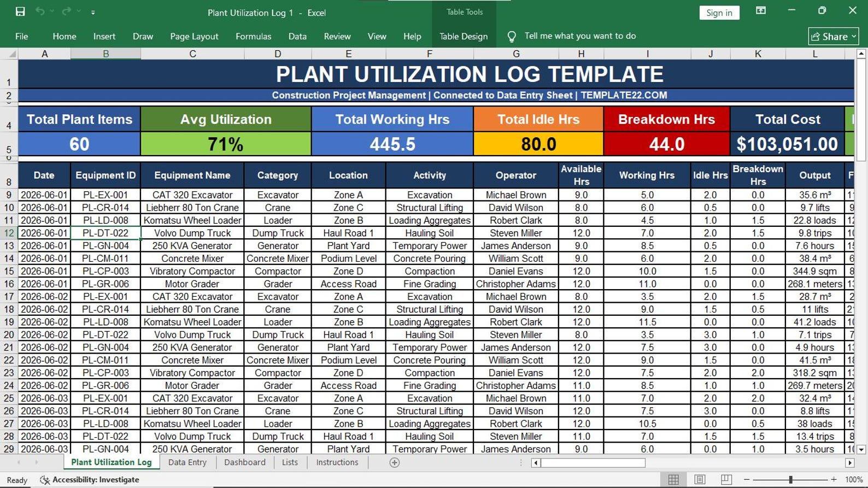Image resolution: width=868 pixels, height=488 pixels.
Task: Open the File menu
Action: 22,37
